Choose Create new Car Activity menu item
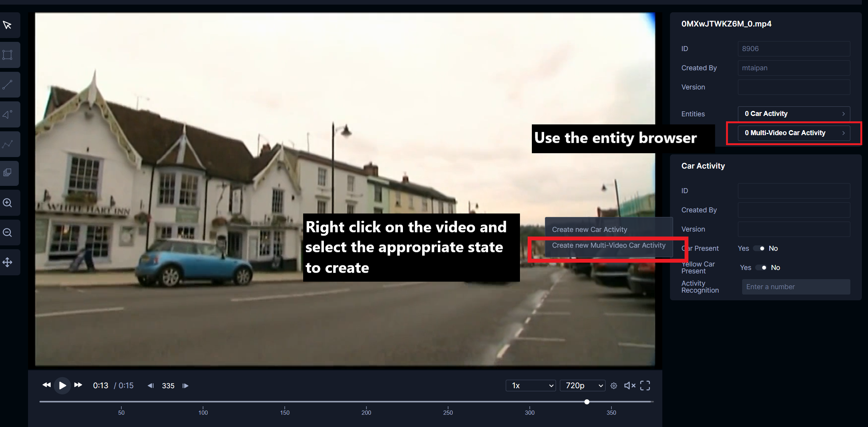Screen dimensions: 868x427 pyautogui.click(x=589, y=230)
